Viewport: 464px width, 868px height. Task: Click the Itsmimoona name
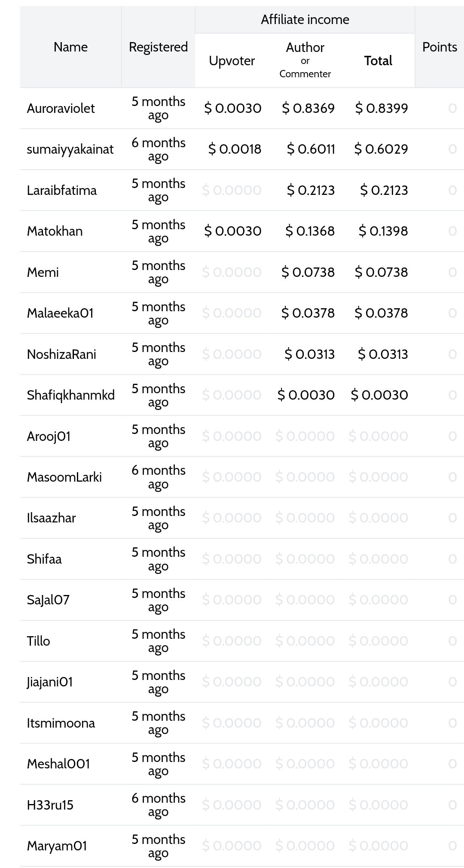[x=61, y=723]
